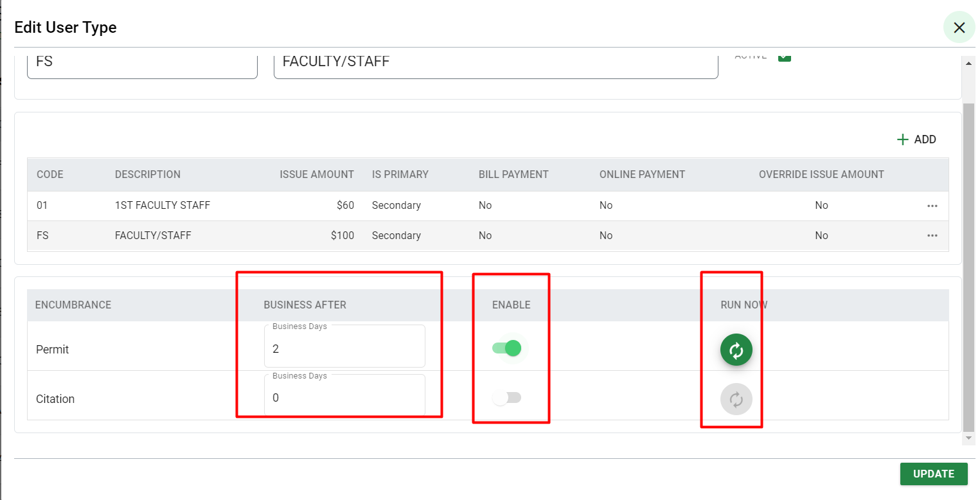The height and width of the screenshot is (500, 980).
Task: Click the green plus icon beside ADD
Action: (904, 139)
